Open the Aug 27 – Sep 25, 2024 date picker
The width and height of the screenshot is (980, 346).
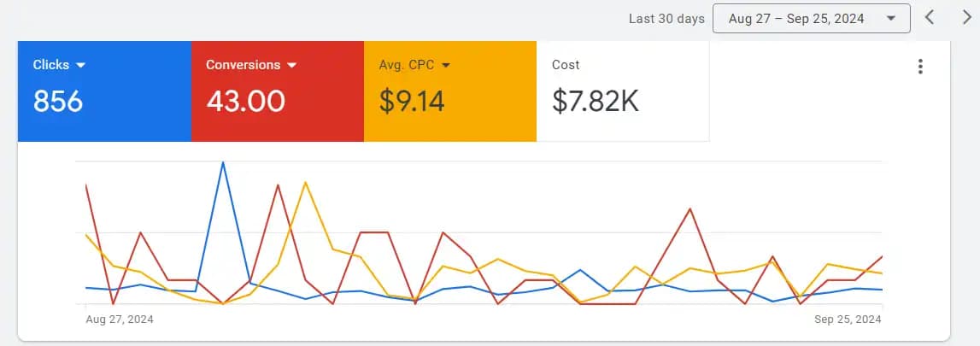click(x=811, y=19)
